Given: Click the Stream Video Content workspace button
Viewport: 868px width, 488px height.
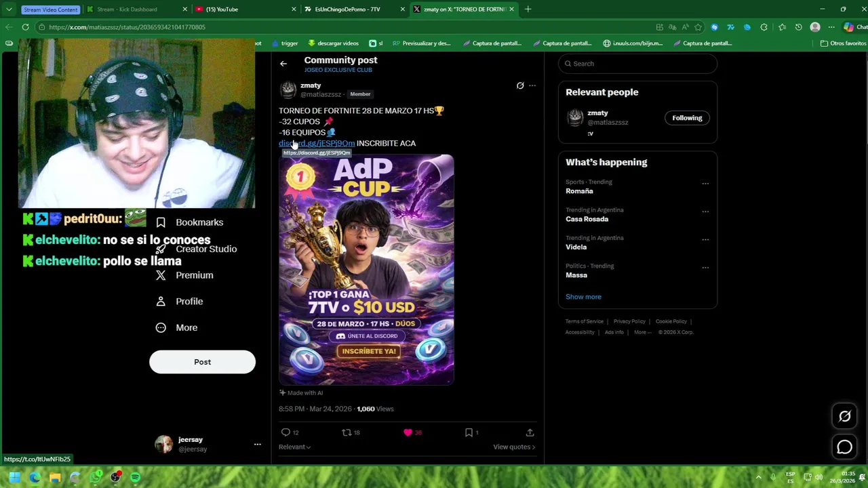Looking at the screenshot, I should (51, 9).
